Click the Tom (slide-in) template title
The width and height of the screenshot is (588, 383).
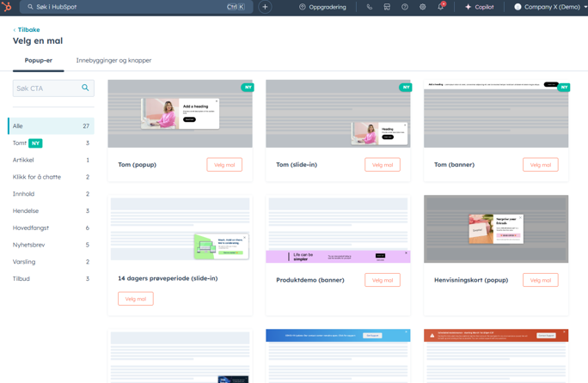pos(297,165)
